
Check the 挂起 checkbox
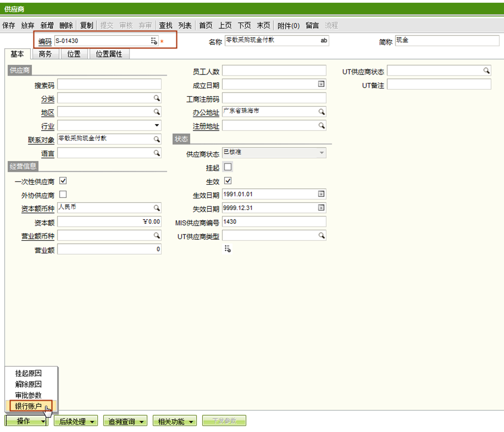pyautogui.click(x=228, y=167)
